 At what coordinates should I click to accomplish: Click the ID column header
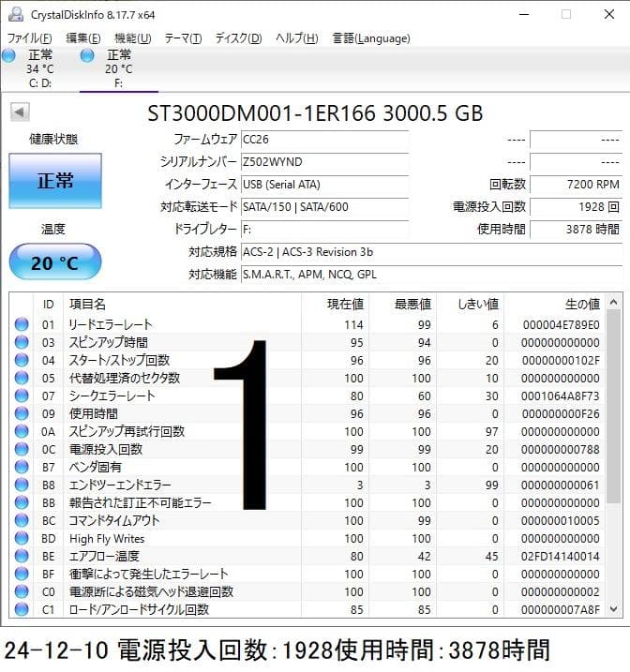click(48, 304)
